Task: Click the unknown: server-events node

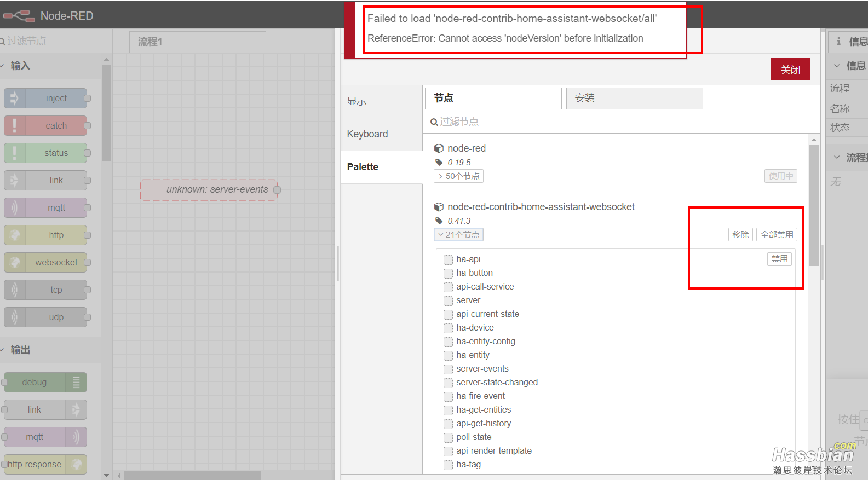Action: [209, 190]
